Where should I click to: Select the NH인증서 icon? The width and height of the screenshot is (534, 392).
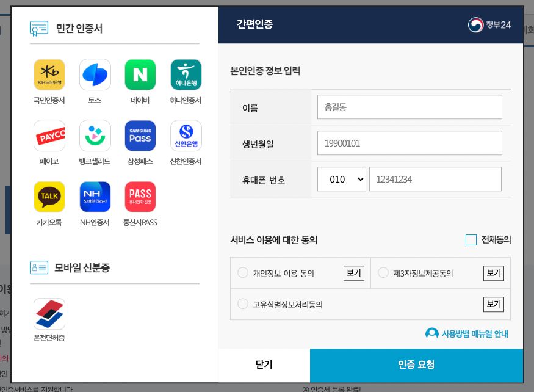click(95, 197)
